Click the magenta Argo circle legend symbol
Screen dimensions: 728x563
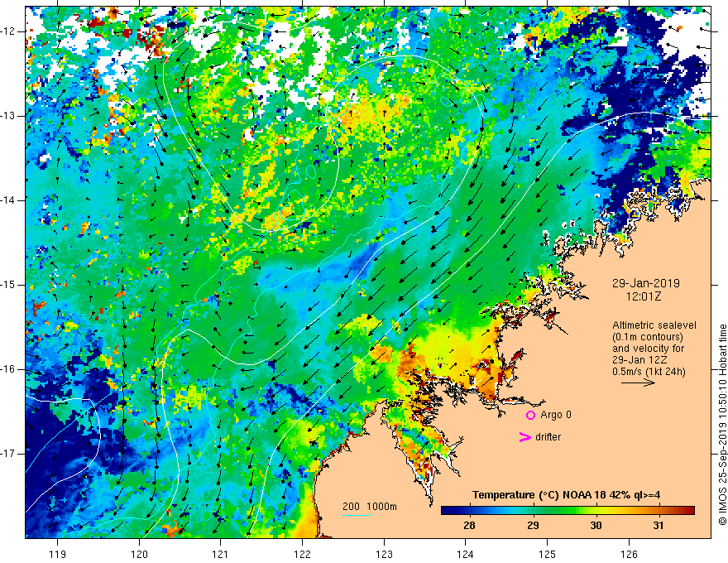coord(530,415)
